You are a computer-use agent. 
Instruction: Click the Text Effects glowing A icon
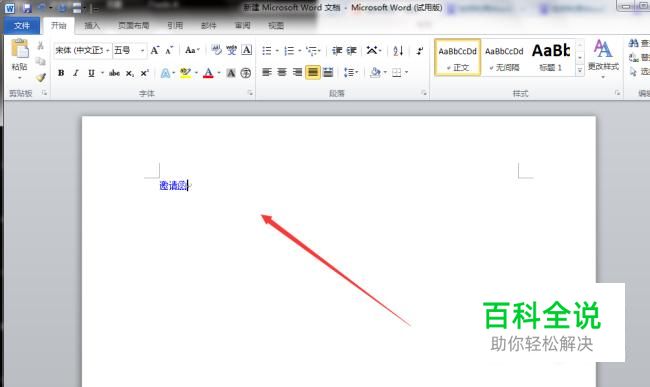[x=165, y=73]
